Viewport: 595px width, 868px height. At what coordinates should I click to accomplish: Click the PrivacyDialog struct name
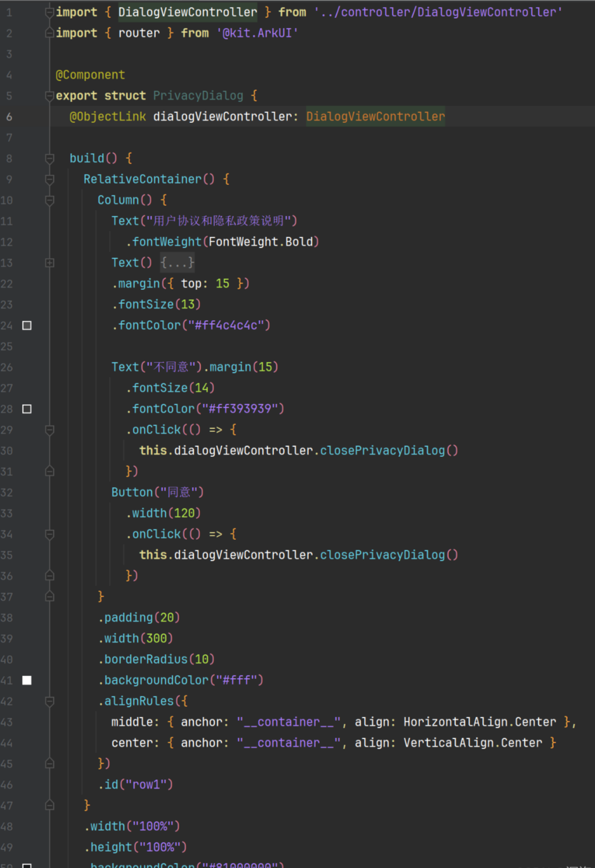pos(198,96)
